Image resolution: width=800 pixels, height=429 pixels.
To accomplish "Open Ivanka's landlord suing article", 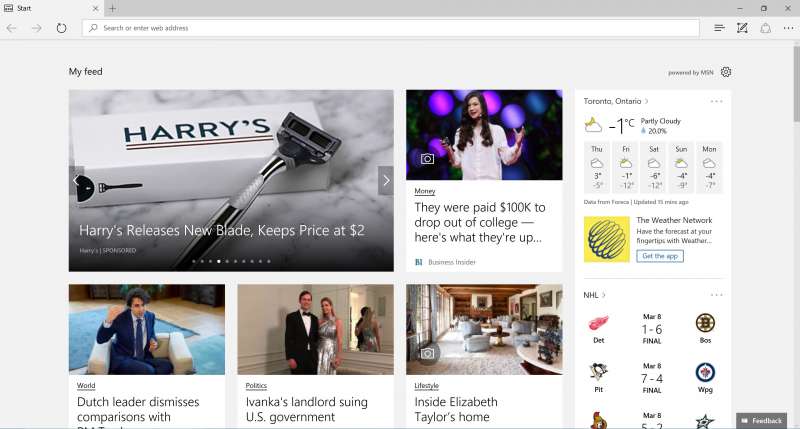I will (306, 410).
